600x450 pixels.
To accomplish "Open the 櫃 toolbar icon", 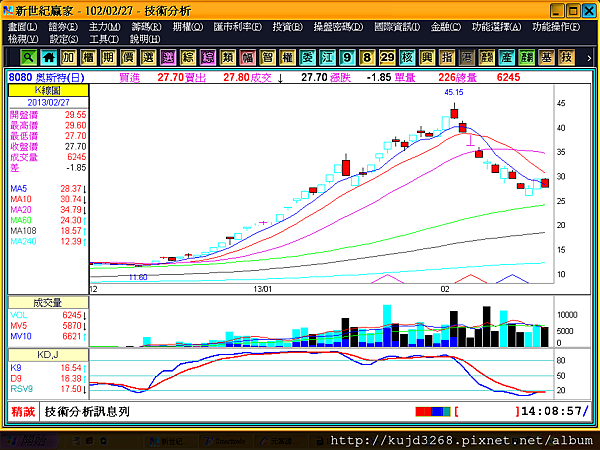I will pyautogui.click(x=88, y=58).
